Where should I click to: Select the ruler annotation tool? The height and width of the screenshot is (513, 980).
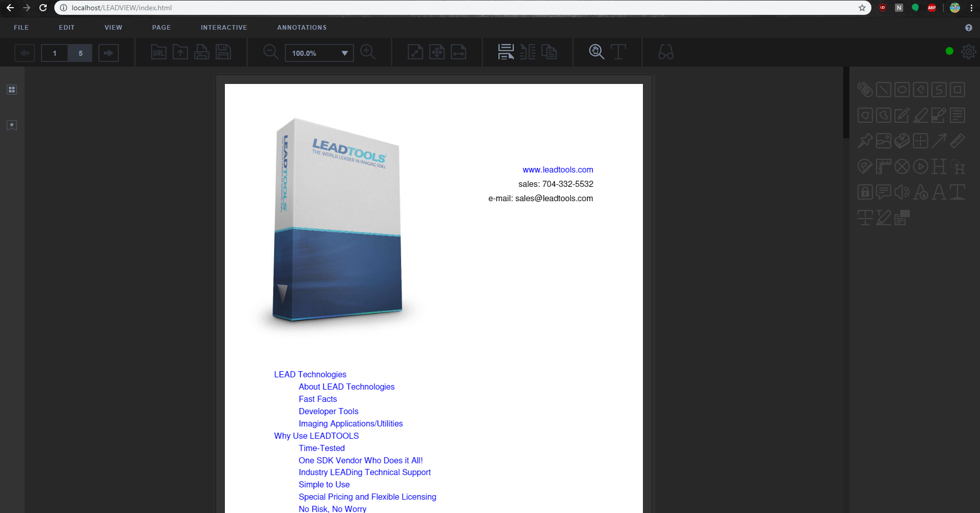click(957, 141)
